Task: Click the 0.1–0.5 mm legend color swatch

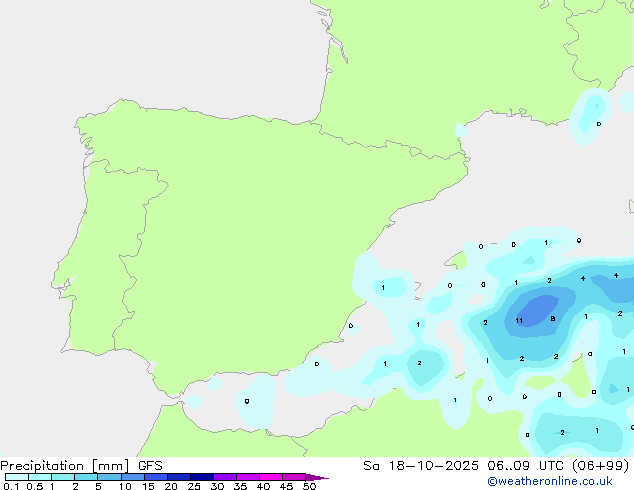Action: pyautogui.click(x=17, y=477)
